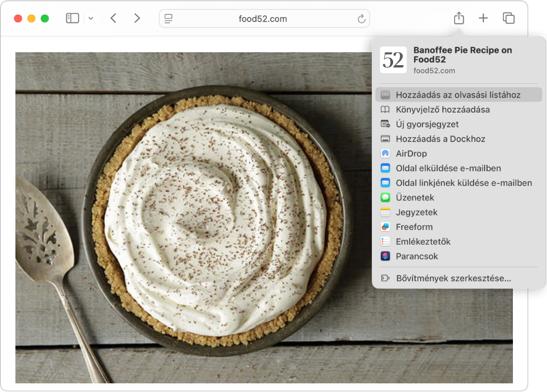The image size is (547, 392).
Task: Share to Jegyzetek
Action: click(x=459, y=212)
